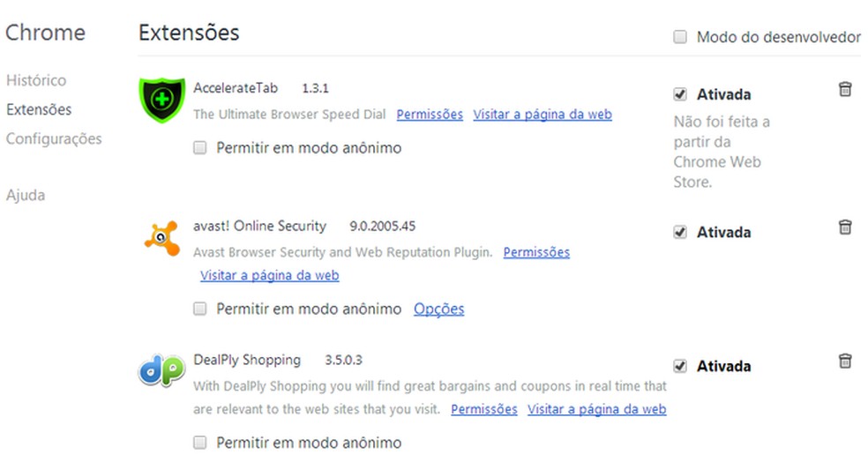Screen dimensions: 868x462
Task: Disable the AccelerateTab Ativada checkbox
Action: tap(680, 93)
